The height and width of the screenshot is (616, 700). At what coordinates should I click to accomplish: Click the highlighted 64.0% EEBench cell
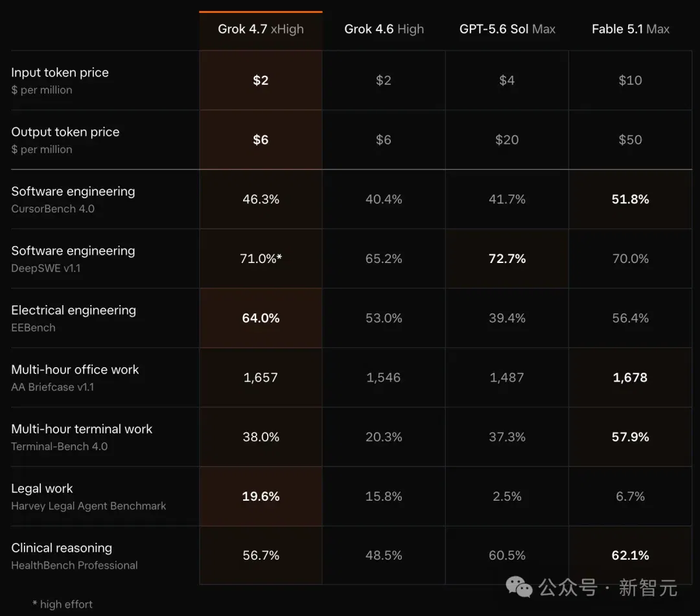coord(261,317)
